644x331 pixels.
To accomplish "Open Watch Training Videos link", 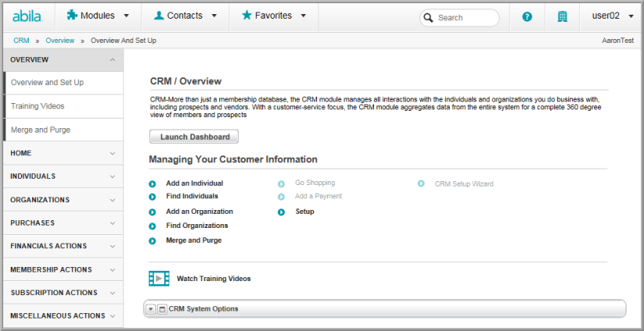I will [x=214, y=279].
